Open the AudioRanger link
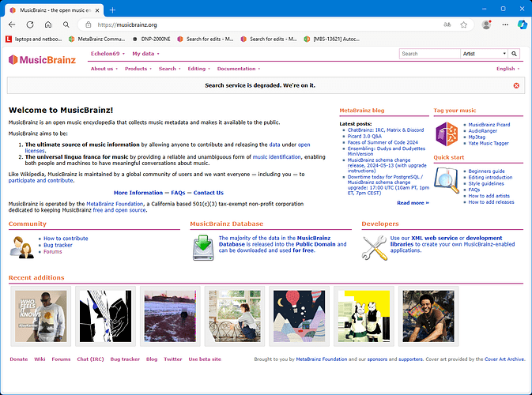 click(482, 131)
